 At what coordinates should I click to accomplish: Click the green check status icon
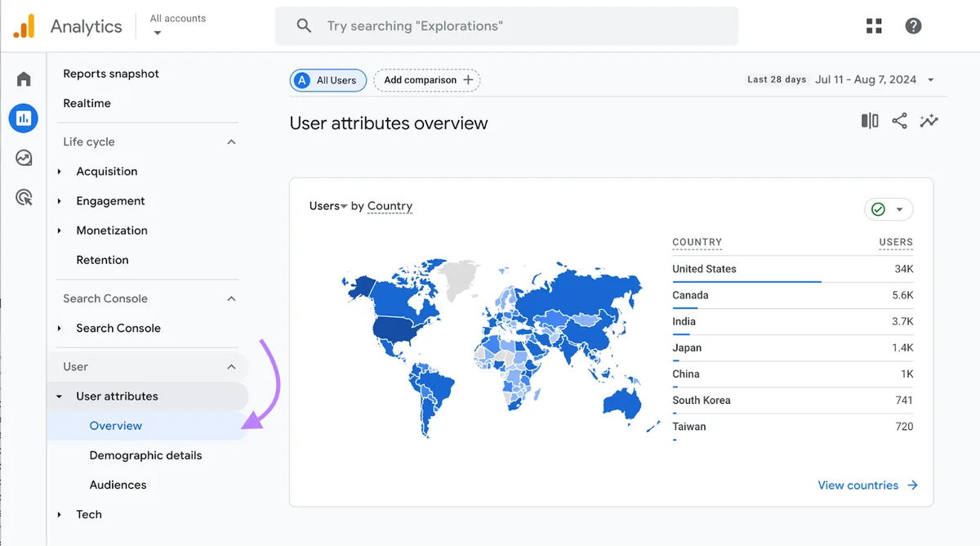(878, 209)
